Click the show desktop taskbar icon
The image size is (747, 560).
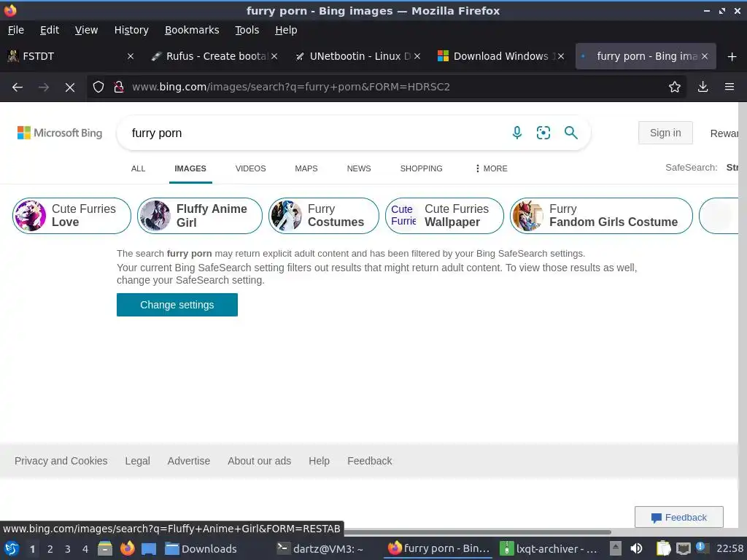point(149,548)
